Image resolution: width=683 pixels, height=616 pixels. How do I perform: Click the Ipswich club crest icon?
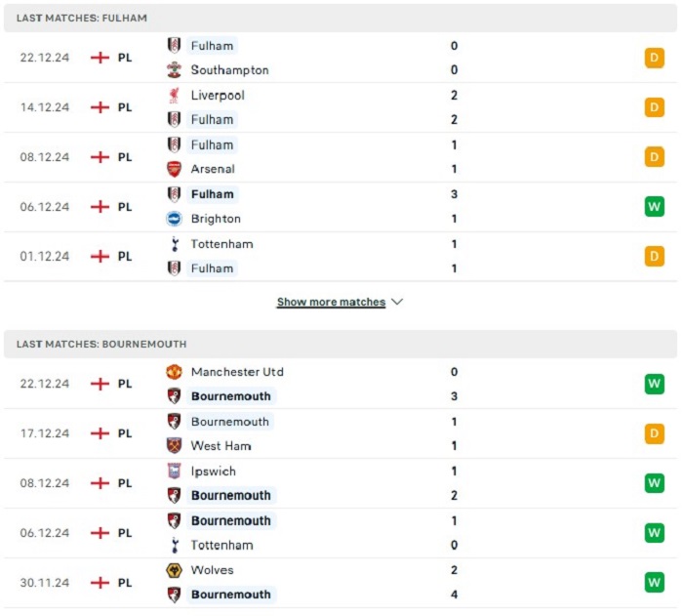click(x=174, y=471)
